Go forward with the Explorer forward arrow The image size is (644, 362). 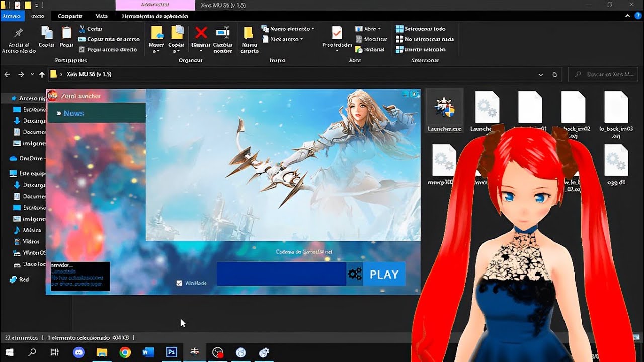pos(21,74)
